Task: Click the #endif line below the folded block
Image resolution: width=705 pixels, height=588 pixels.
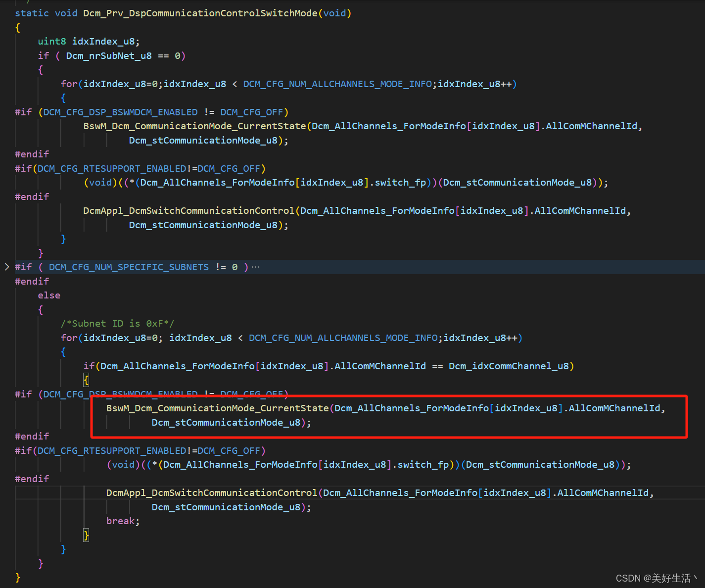Action: point(32,281)
